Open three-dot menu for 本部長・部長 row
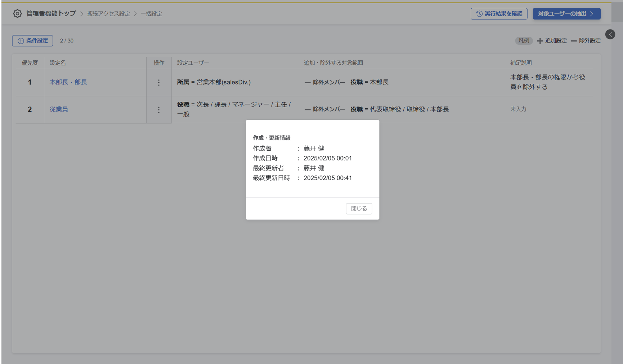Image resolution: width=623 pixels, height=364 pixels. 159,83
